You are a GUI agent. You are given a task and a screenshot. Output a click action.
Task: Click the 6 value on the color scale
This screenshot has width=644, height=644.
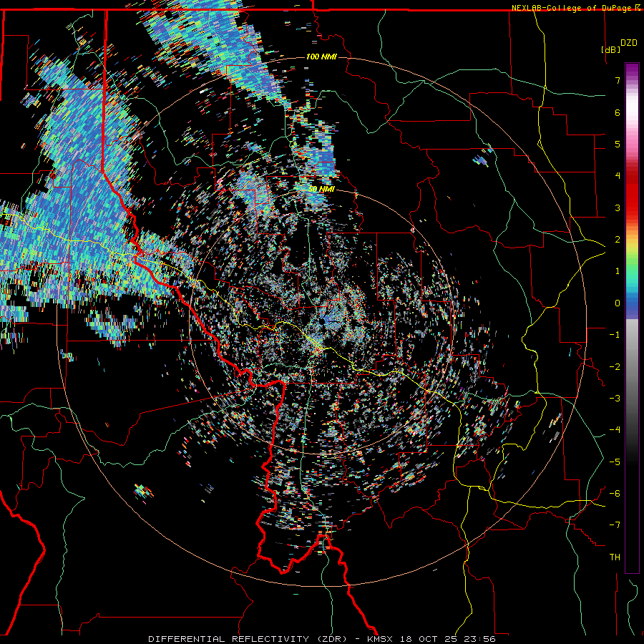(x=618, y=112)
